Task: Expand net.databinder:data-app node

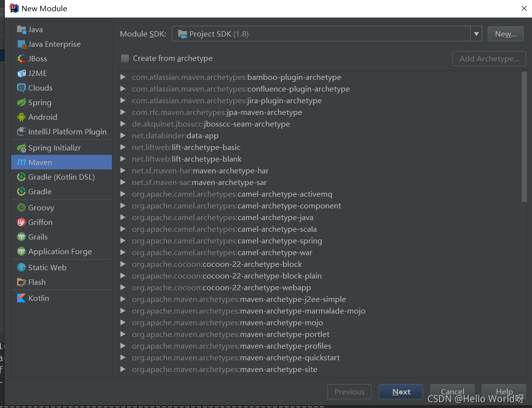Action: coord(123,135)
